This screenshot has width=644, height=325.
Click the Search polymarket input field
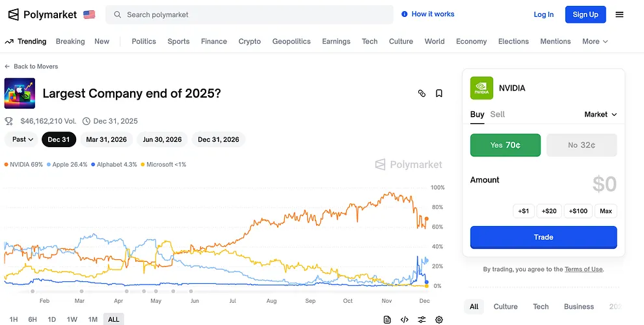(x=254, y=14)
